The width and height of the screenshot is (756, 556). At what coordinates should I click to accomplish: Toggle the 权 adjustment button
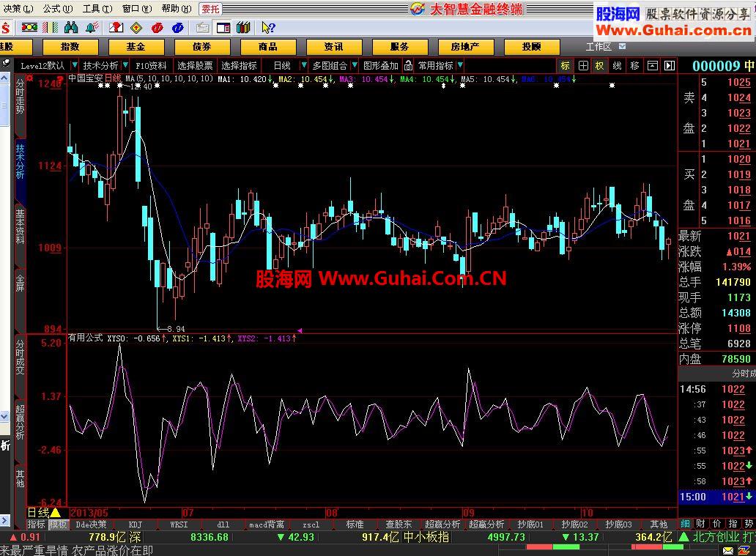click(x=599, y=66)
